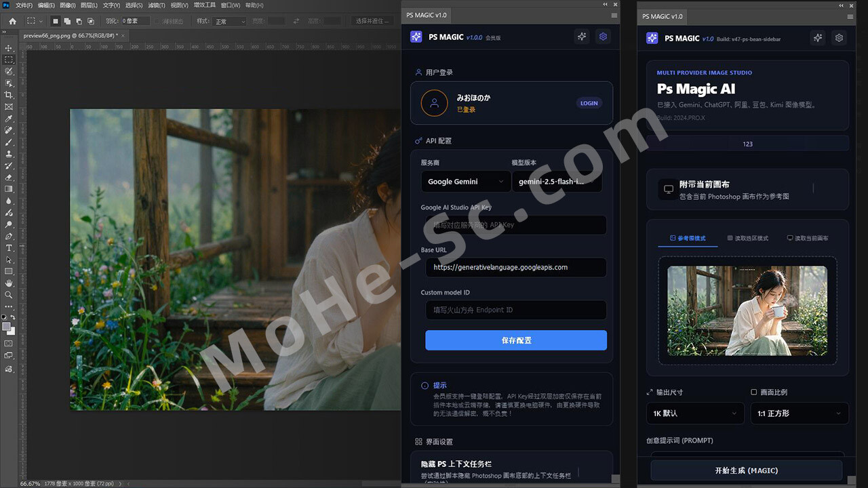
Task: Open the 文件(F) menu
Action: pos(24,5)
